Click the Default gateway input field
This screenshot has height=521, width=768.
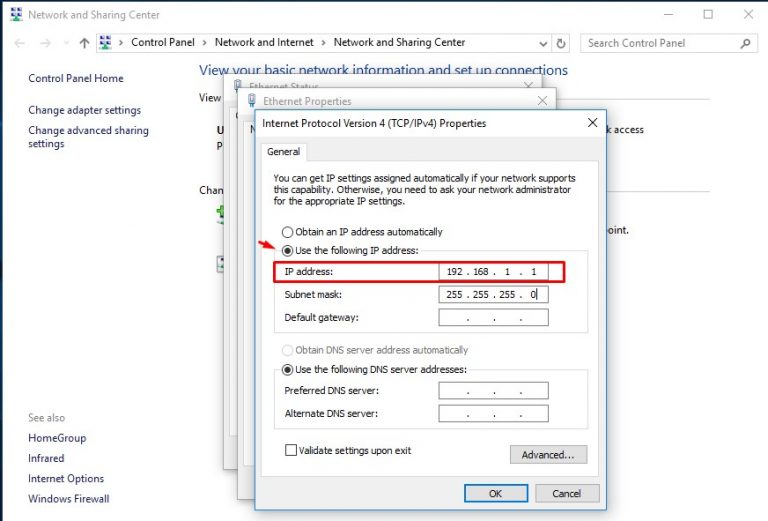tap(493, 317)
